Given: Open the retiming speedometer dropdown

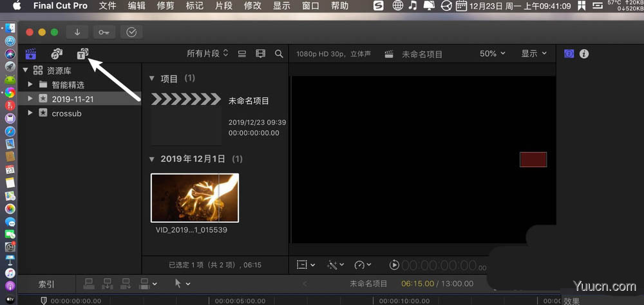Looking at the screenshot, I should click(x=363, y=265).
